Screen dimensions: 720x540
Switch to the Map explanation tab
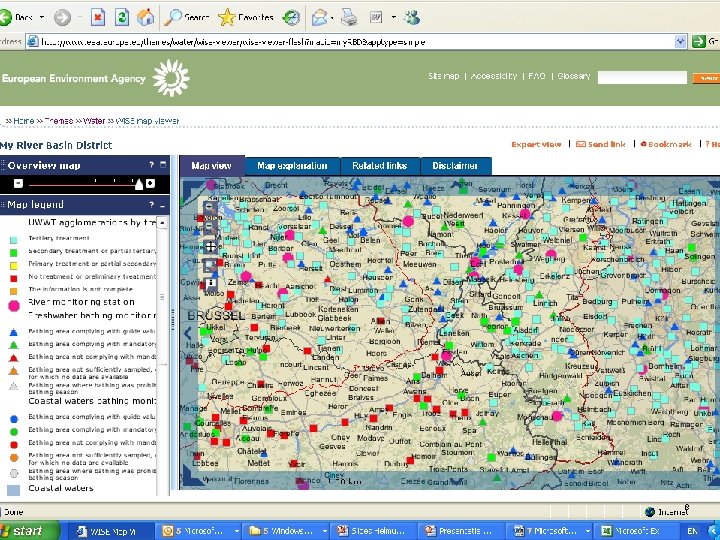[x=291, y=166]
